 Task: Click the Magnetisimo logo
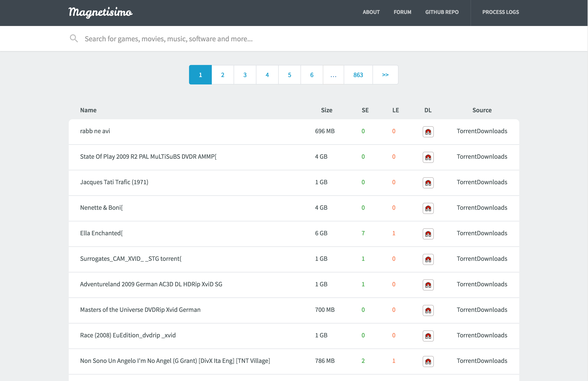click(100, 12)
